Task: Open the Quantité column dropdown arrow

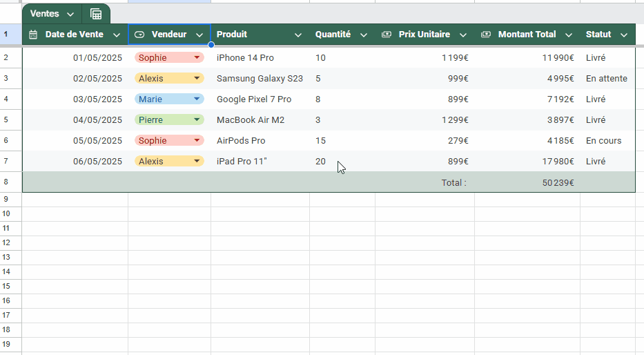Action: [364, 35]
